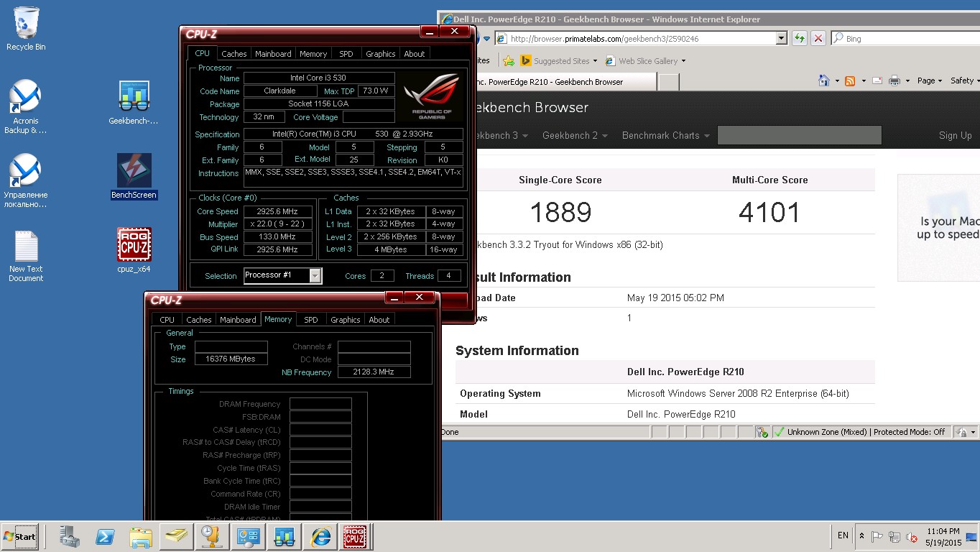Viewport: 980px width, 552px height.
Task: Click the Sign Up link
Action: click(955, 135)
